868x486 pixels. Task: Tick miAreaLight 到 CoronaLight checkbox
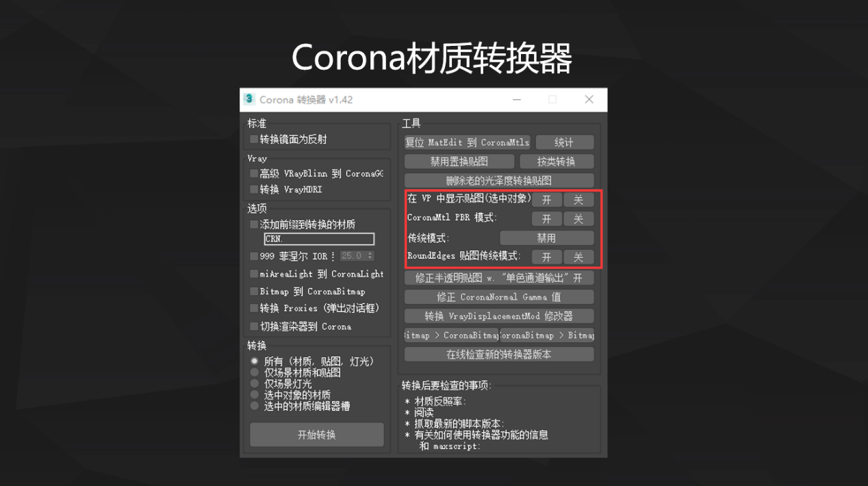tap(254, 274)
